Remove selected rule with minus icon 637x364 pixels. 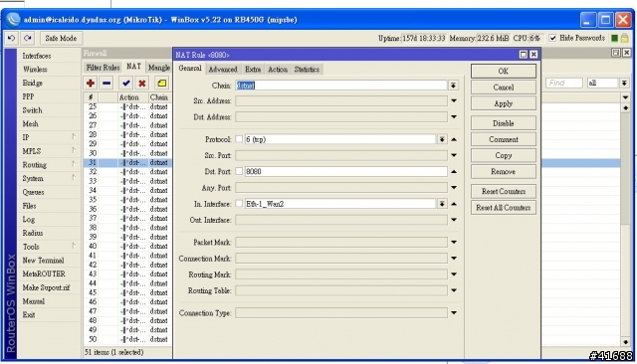(106, 84)
